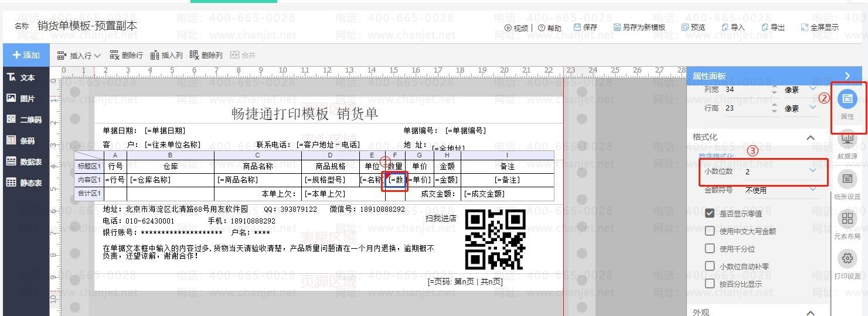This screenshot has height=316, width=868.
Task: Select the [=单据日期] field
Action: coord(165,130)
